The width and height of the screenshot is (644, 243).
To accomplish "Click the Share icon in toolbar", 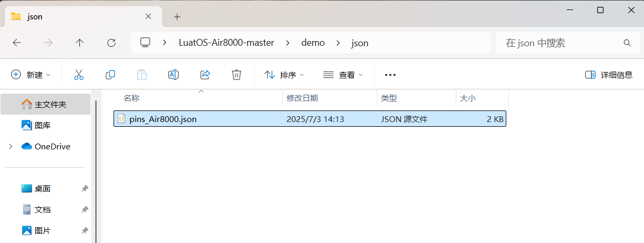I will [x=205, y=75].
